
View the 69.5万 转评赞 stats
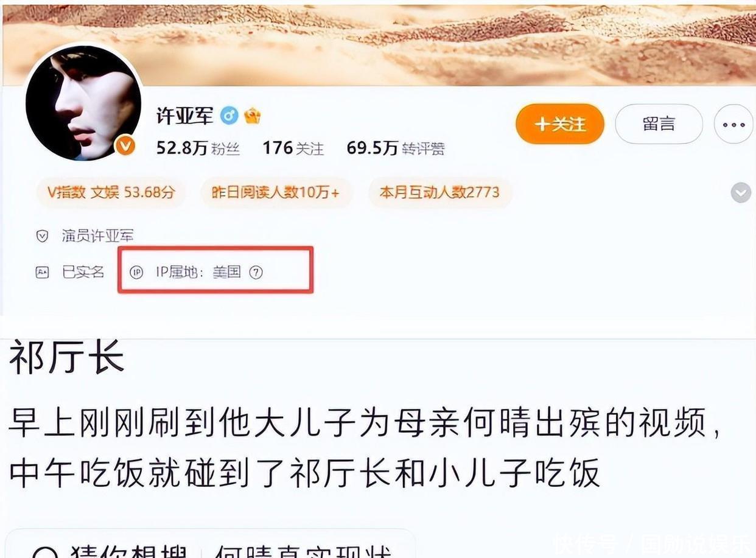395,148
